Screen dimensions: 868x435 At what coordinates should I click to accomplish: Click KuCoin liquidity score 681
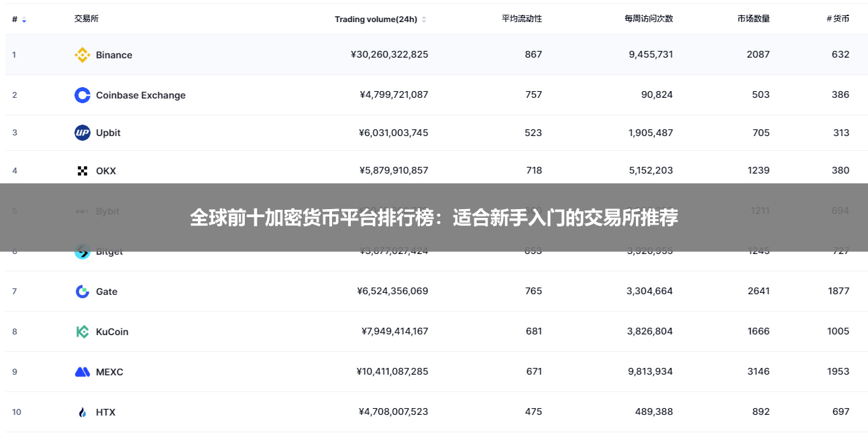coord(534,331)
